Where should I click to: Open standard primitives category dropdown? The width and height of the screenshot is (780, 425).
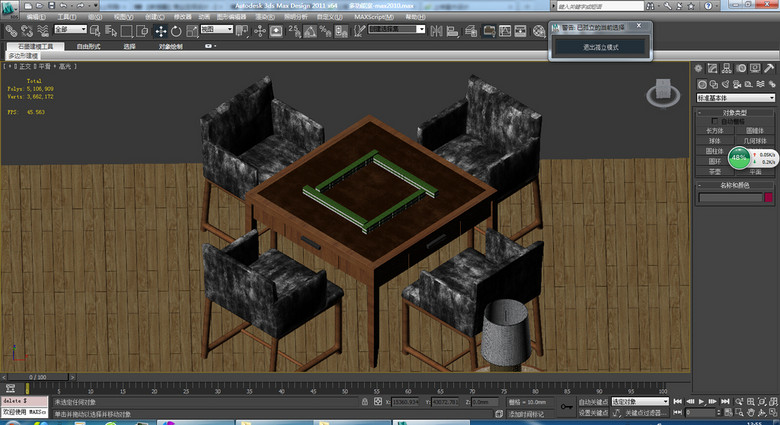click(736, 98)
